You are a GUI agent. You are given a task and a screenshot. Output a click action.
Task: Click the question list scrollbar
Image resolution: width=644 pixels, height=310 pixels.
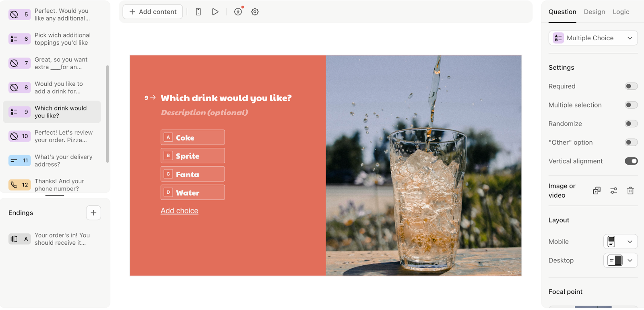coord(107,114)
